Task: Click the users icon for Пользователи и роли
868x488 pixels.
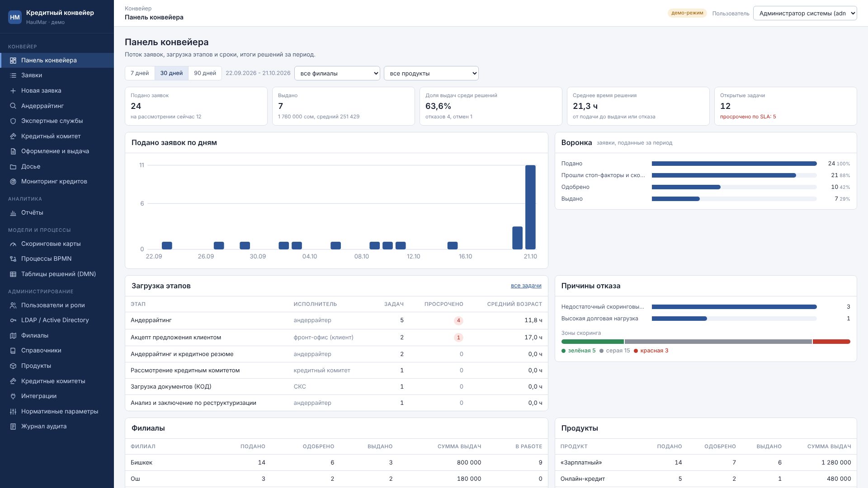Action: click(x=13, y=305)
